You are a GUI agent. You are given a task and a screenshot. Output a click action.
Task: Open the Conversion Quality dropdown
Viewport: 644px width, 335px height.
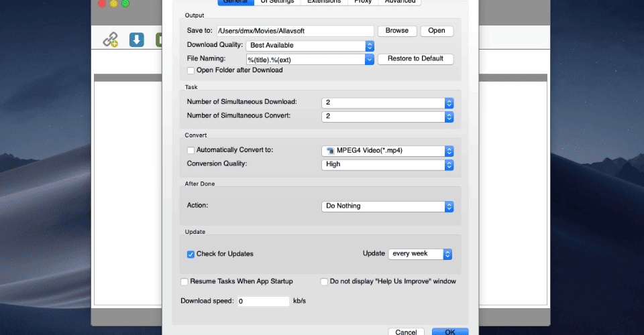click(x=387, y=165)
